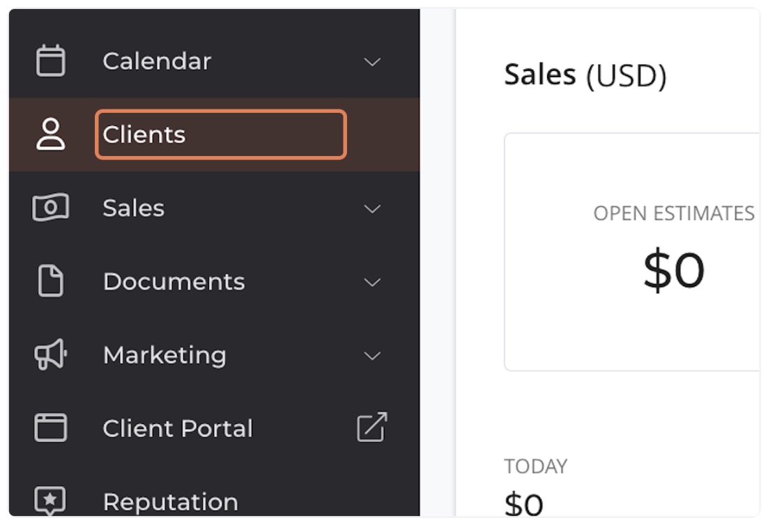Click the Calendar icon in sidebar

click(50, 61)
